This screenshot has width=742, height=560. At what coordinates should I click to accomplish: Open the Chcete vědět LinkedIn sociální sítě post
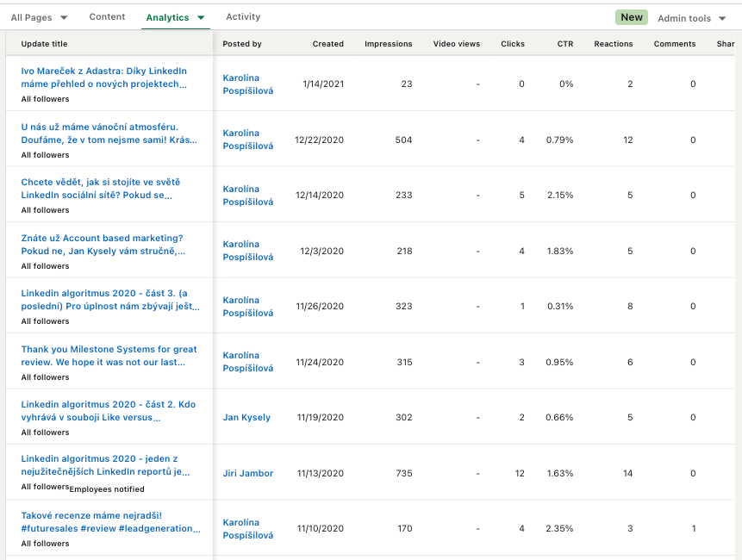(101, 189)
